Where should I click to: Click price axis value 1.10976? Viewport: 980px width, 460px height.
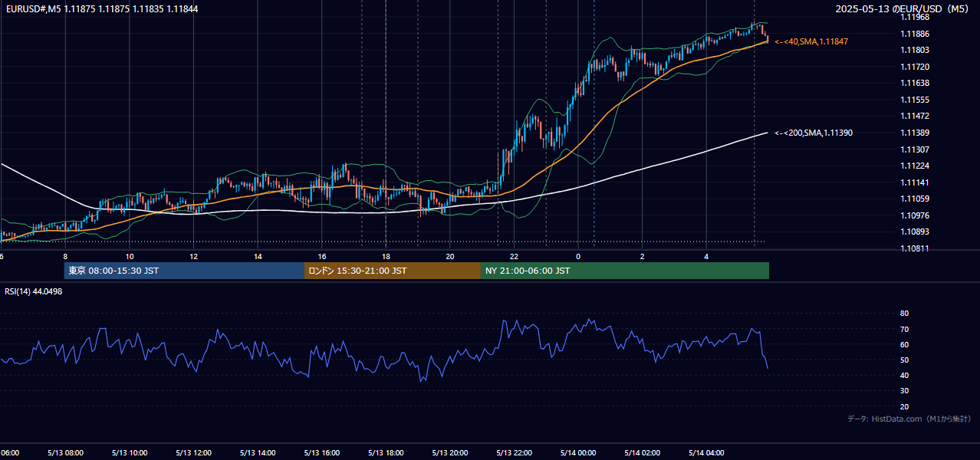click(x=915, y=215)
